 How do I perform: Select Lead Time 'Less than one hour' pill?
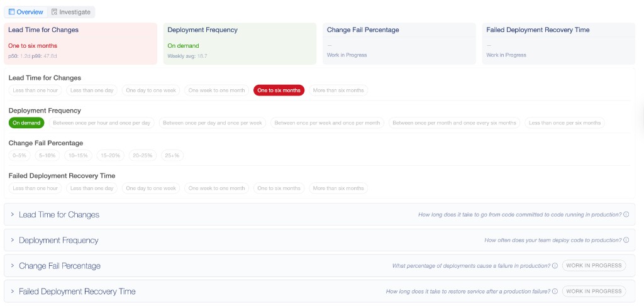pyautogui.click(x=35, y=90)
